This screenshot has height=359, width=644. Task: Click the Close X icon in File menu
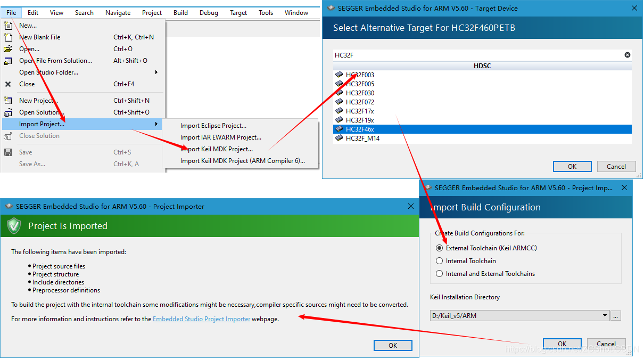click(8, 84)
